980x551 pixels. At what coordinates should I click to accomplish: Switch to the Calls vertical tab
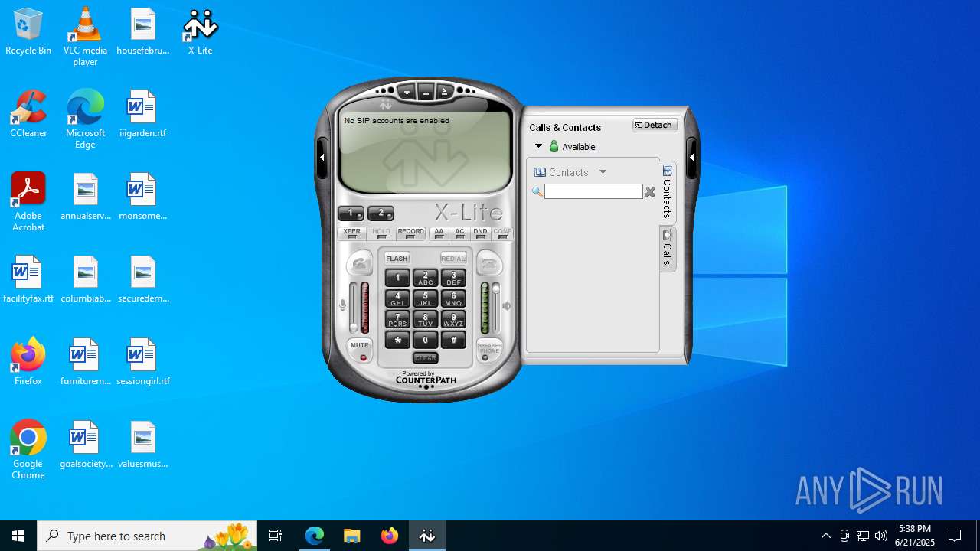667,248
